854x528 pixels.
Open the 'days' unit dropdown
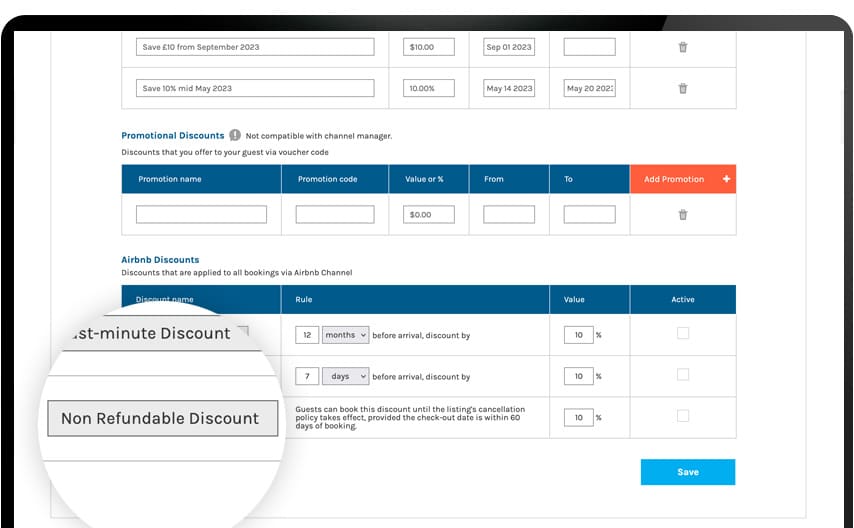(346, 377)
